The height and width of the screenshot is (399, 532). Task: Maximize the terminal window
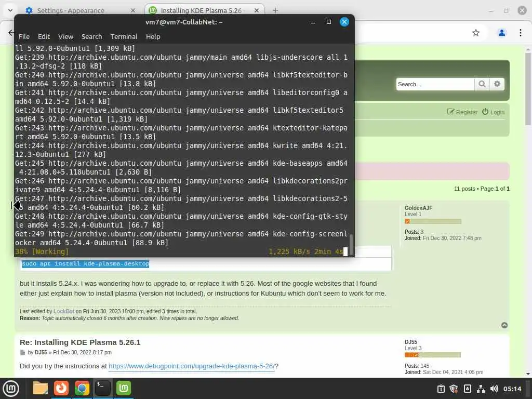pyautogui.click(x=328, y=22)
